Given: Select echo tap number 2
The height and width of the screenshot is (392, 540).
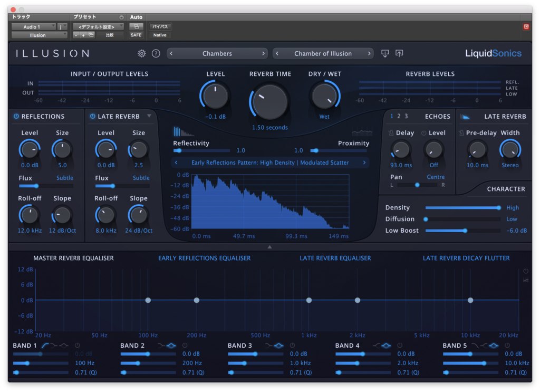Looking at the screenshot, I should coord(399,116).
